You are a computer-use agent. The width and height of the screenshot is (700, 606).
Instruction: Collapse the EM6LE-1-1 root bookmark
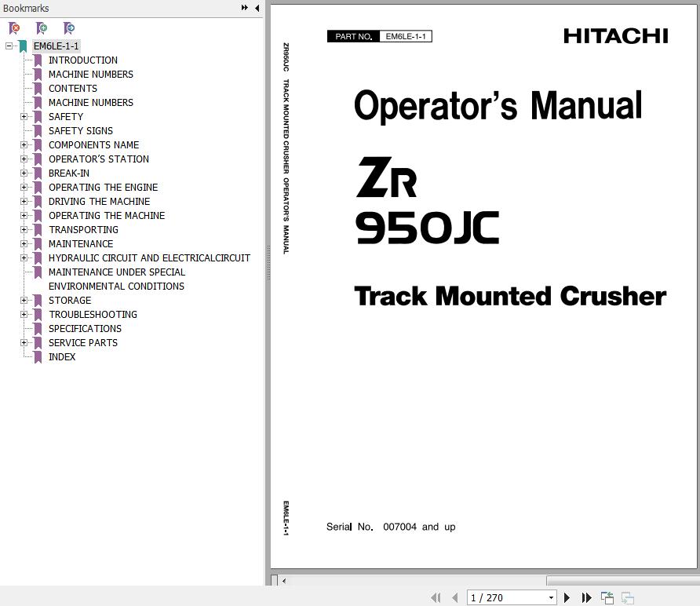point(9,46)
